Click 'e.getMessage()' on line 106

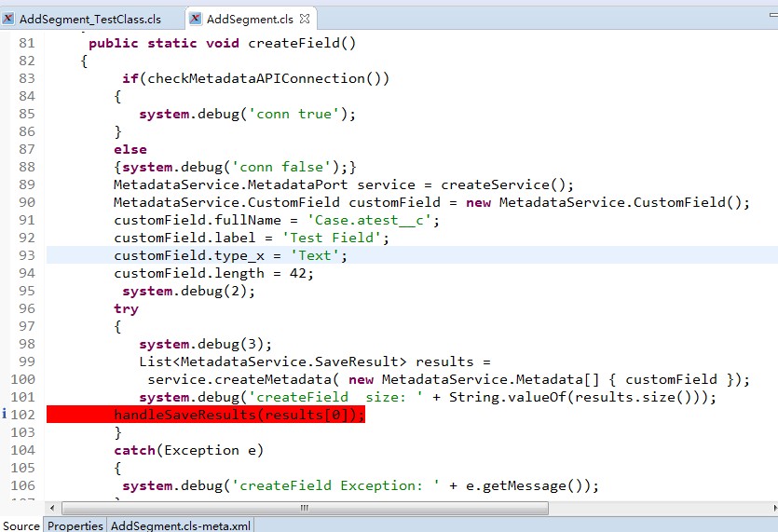(x=527, y=485)
